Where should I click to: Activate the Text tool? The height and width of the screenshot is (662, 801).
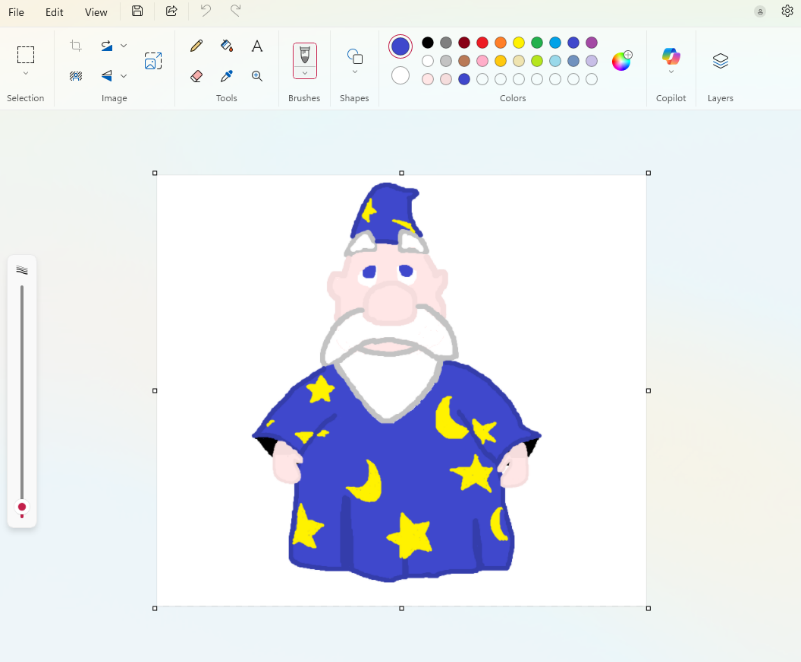pyautogui.click(x=257, y=46)
